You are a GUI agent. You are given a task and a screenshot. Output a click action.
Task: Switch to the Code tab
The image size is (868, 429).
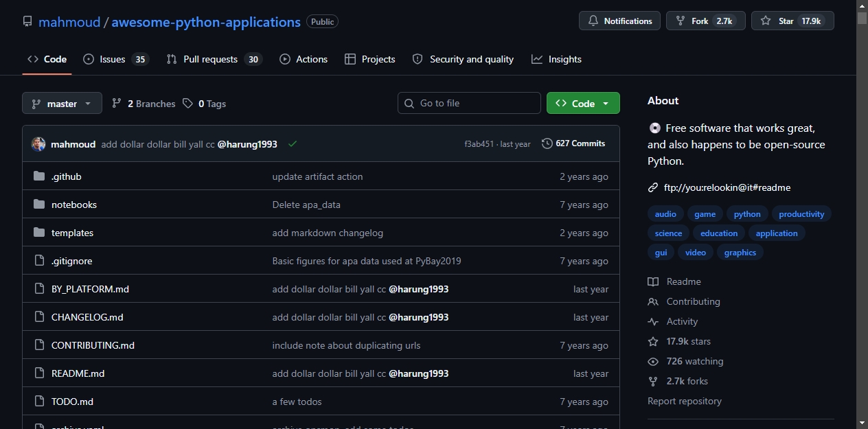pos(47,59)
